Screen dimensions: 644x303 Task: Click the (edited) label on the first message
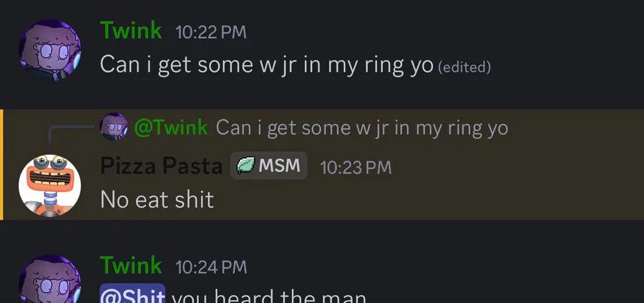[464, 67]
